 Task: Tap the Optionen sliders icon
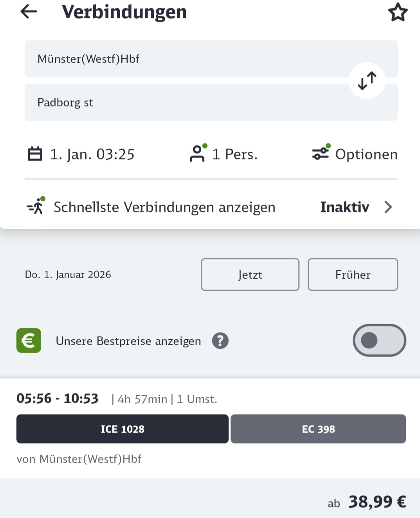click(x=321, y=152)
